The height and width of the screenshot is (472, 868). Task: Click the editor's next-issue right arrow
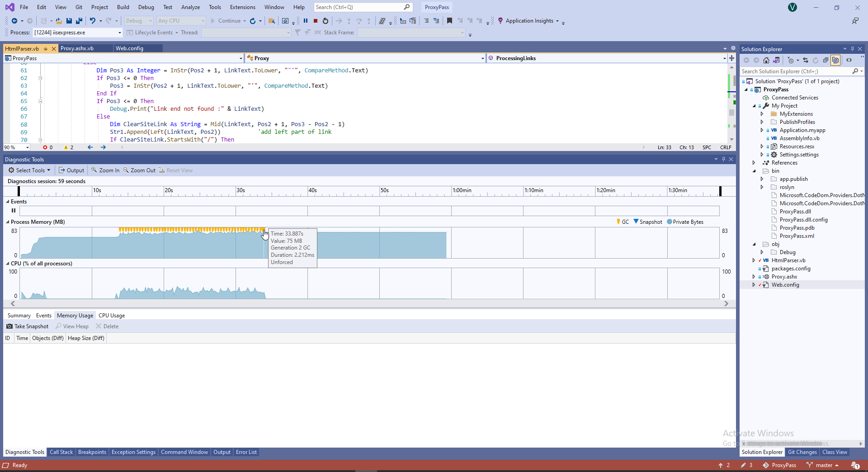(103, 147)
